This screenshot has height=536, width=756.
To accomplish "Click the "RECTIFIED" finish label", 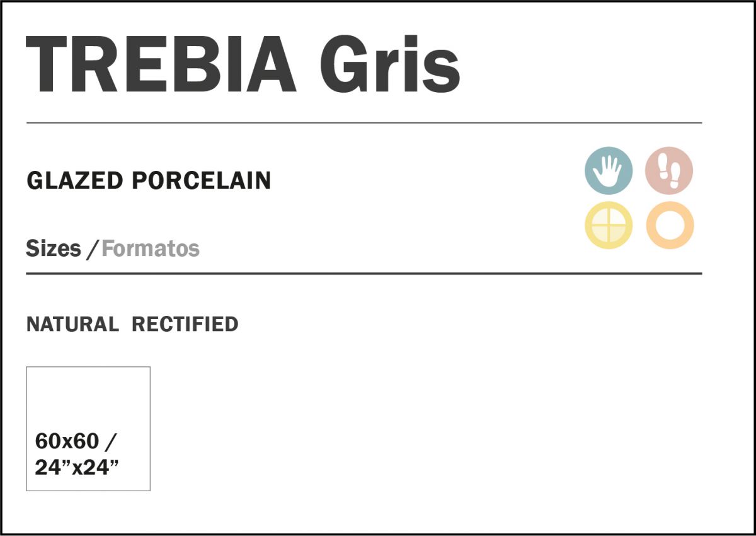I will click(185, 324).
